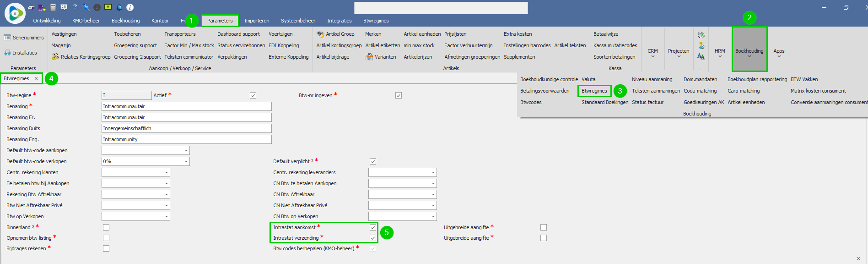Click the AA font icon in ribbon

[x=701, y=57]
